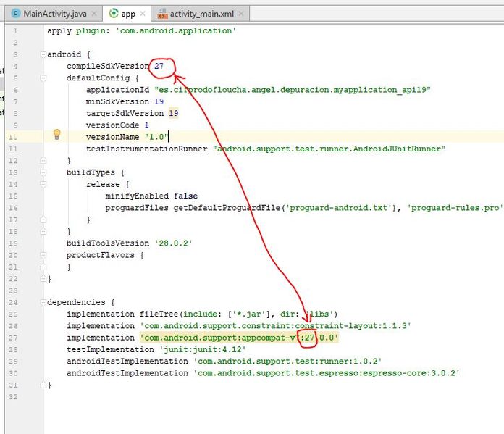Open the activity_main.xml tab
Viewport: 504px width, 434px height.
201,14
